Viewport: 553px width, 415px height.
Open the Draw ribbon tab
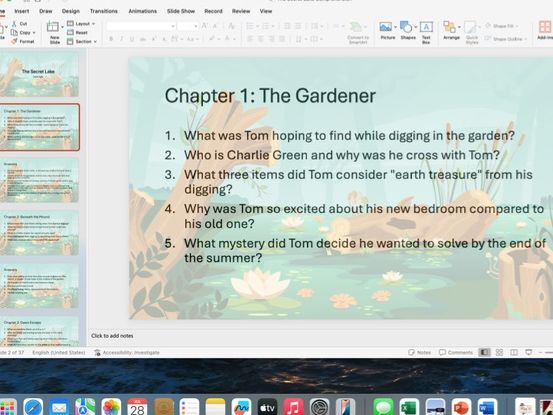(45, 11)
